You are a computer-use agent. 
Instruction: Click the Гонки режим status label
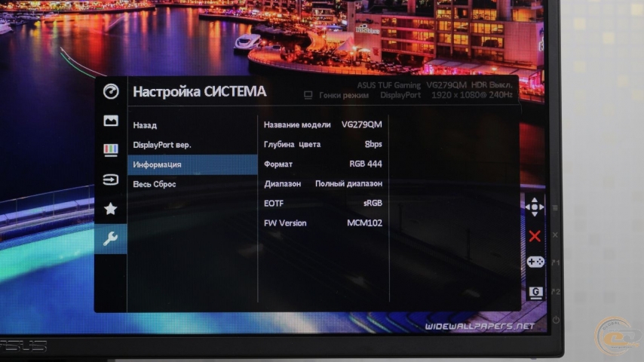point(344,95)
